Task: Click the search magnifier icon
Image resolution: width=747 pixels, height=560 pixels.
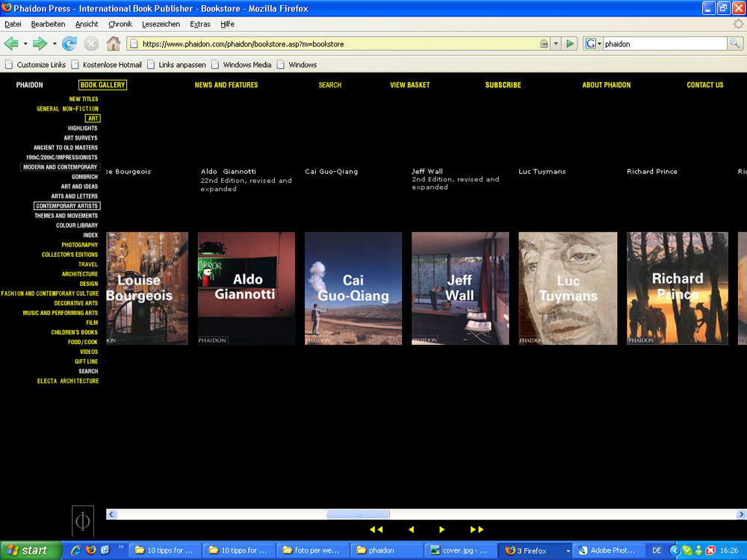Action: point(735,44)
